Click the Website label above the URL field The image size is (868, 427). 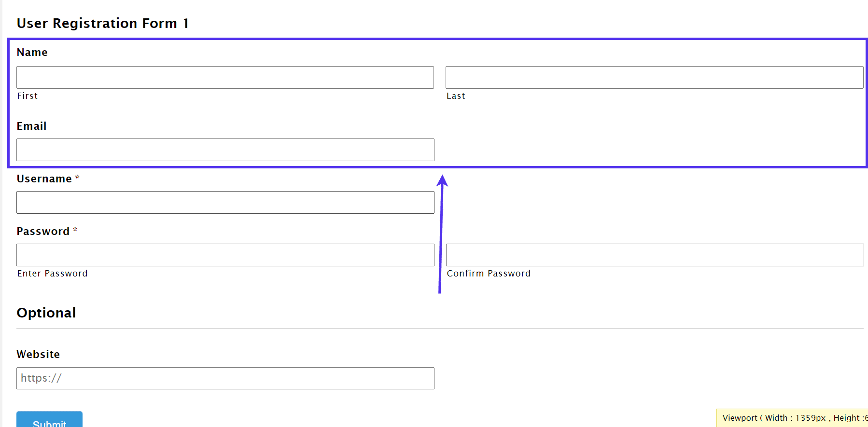[38, 354]
